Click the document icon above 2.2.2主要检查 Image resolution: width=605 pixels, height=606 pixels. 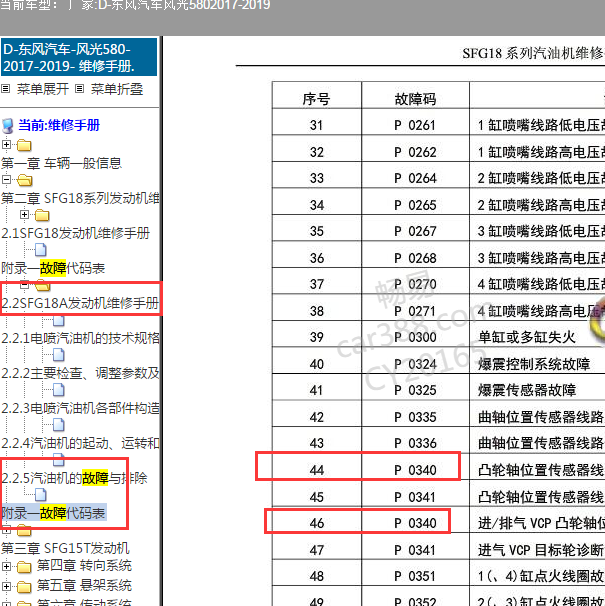point(58,355)
